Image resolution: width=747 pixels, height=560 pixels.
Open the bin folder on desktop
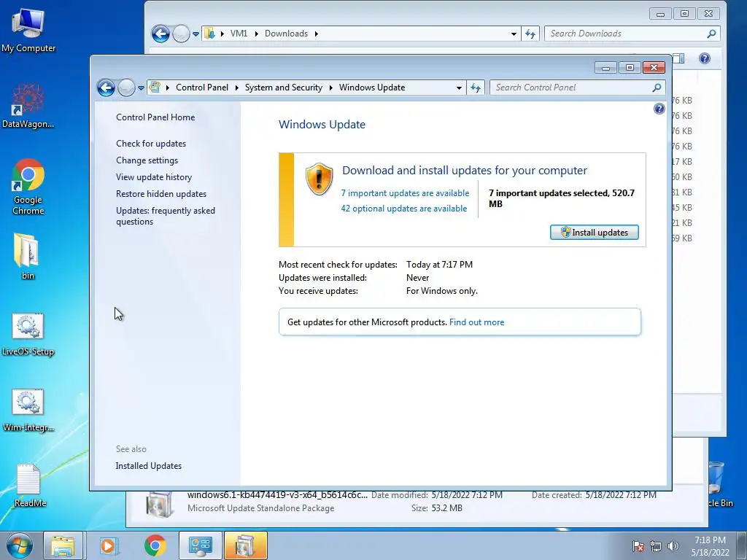click(28, 256)
